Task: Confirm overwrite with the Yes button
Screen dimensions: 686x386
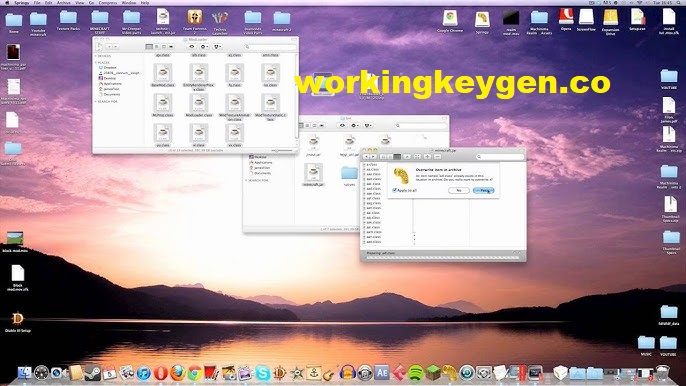Action: (x=483, y=190)
